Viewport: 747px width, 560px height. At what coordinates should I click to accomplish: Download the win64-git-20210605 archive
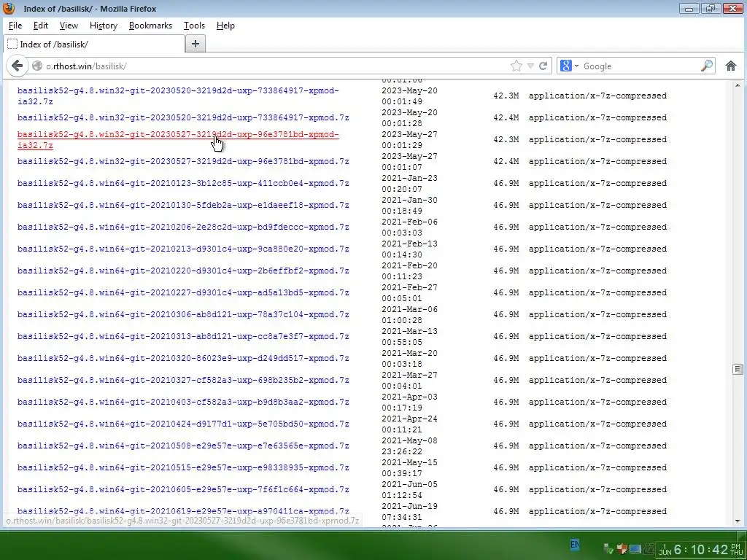(183, 490)
